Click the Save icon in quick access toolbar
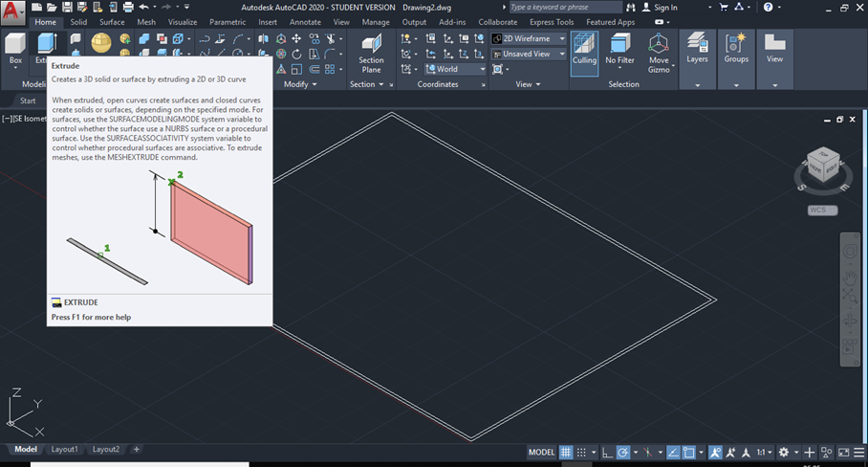Viewport: 868px width, 467px height. tap(67, 8)
